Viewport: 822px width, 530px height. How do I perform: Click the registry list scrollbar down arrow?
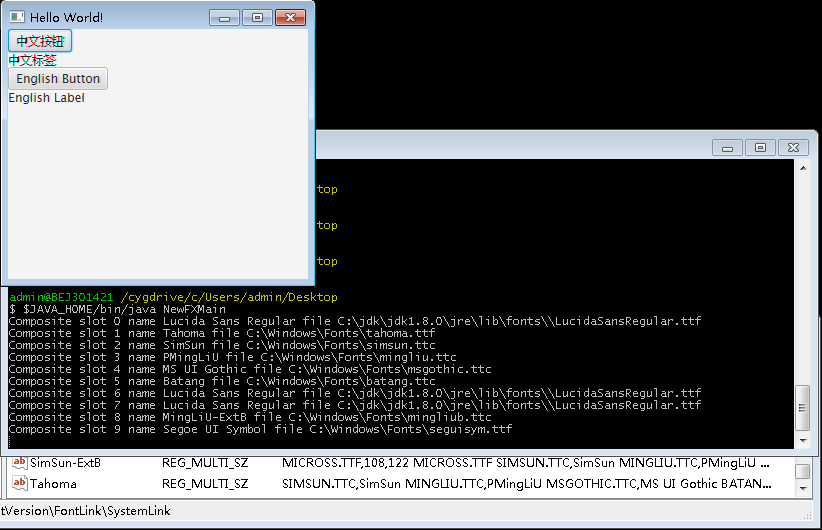click(x=803, y=489)
